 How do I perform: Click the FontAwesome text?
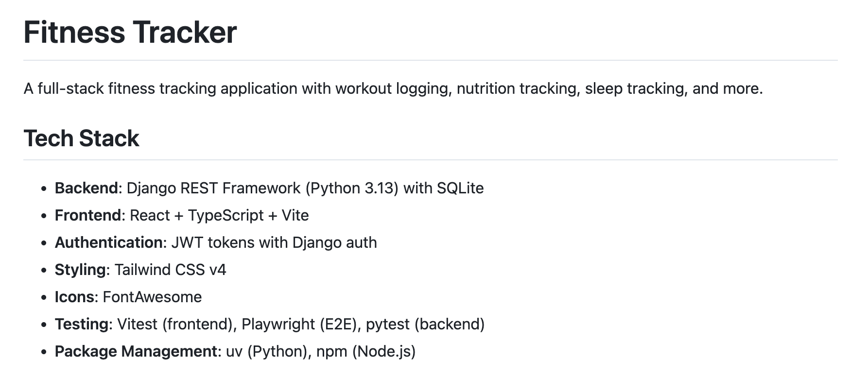coord(152,297)
